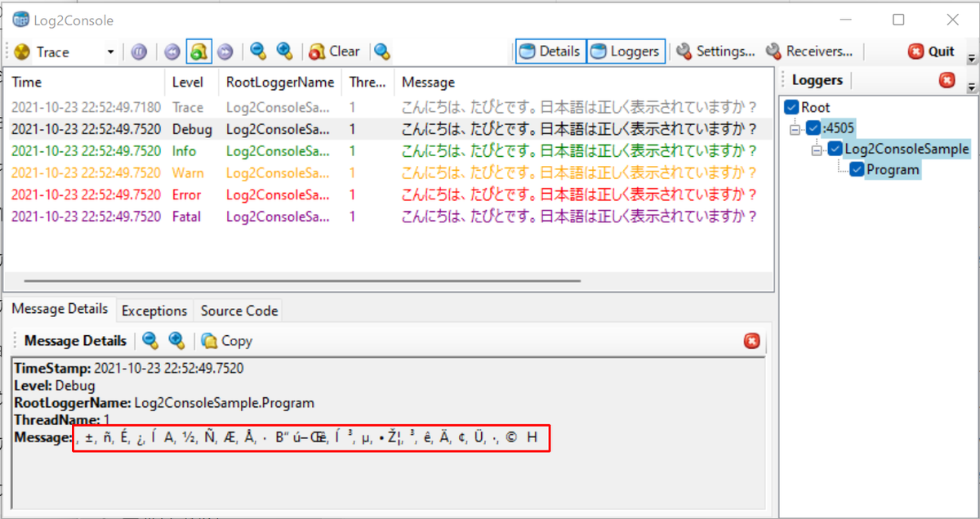Switch to the Exceptions tab
The width and height of the screenshot is (980, 519).
click(x=154, y=311)
